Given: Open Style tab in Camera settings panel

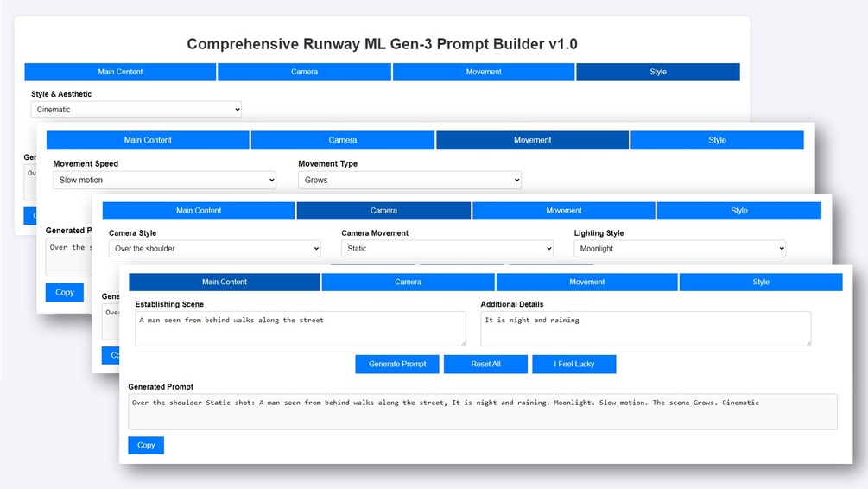Looking at the screenshot, I should 739,211.
